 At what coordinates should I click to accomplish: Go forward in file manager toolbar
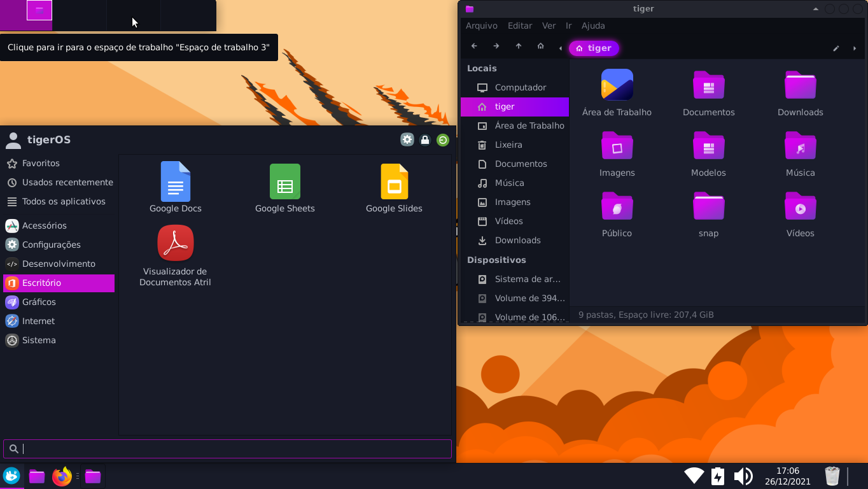pyautogui.click(x=496, y=46)
